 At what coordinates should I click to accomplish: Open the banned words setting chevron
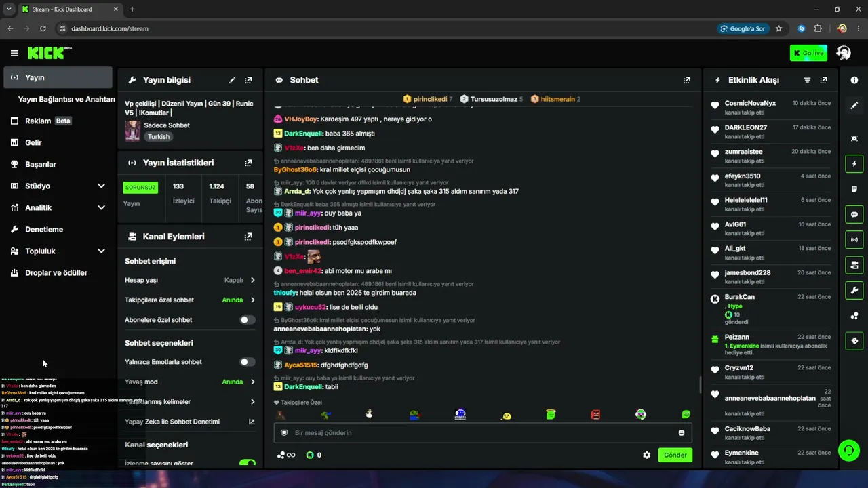pos(252,402)
